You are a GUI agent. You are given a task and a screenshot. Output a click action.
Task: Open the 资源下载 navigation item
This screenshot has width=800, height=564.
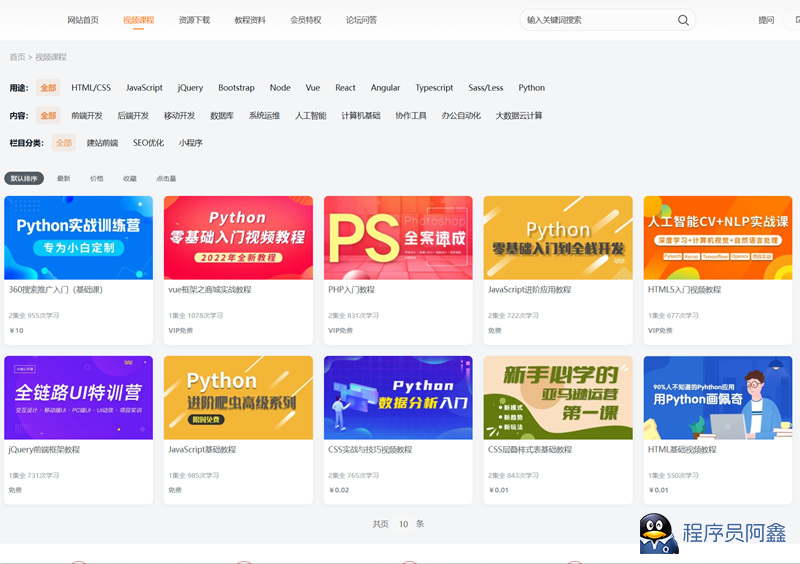point(194,20)
